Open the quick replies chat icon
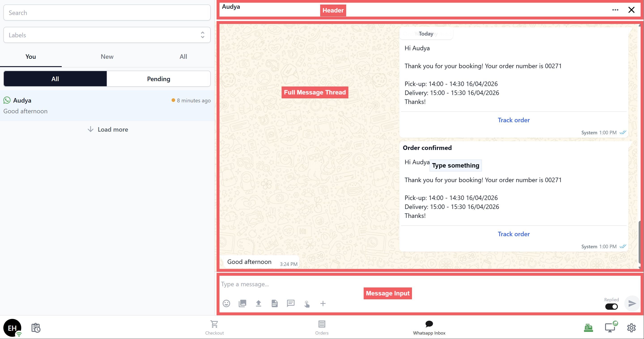Screen dimensions: 644x339 point(291,303)
